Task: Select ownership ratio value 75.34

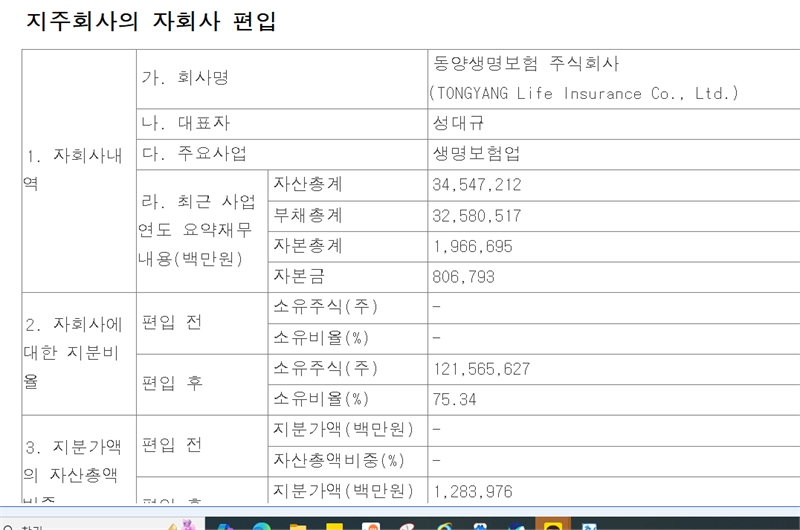Action: pos(454,399)
